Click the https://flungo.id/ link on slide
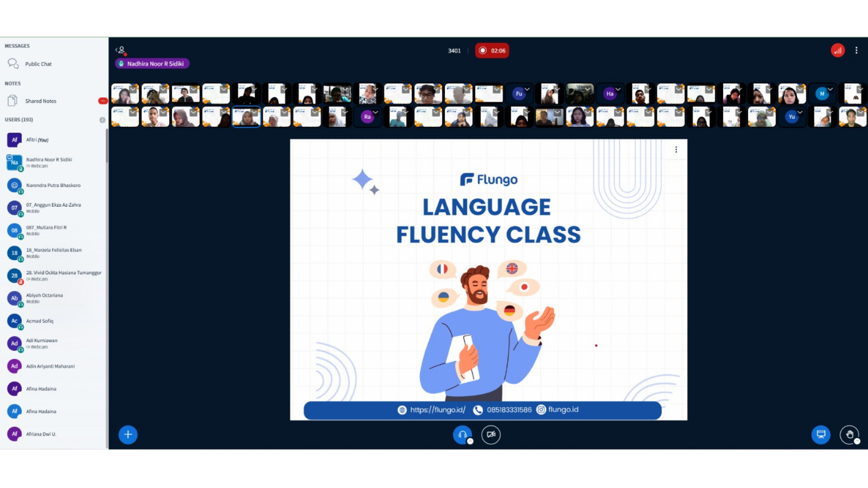Viewport: 868px width, 488px height. [x=438, y=410]
